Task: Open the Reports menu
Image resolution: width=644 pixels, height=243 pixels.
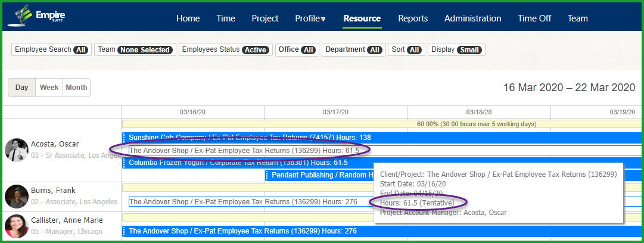Action: [413, 18]
